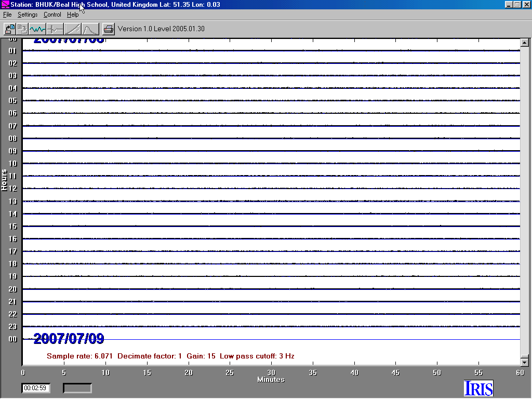Click the 00:02:59 time field
Image resolution: width=532 pixels, height=399 pixels.
pos(36,388)
